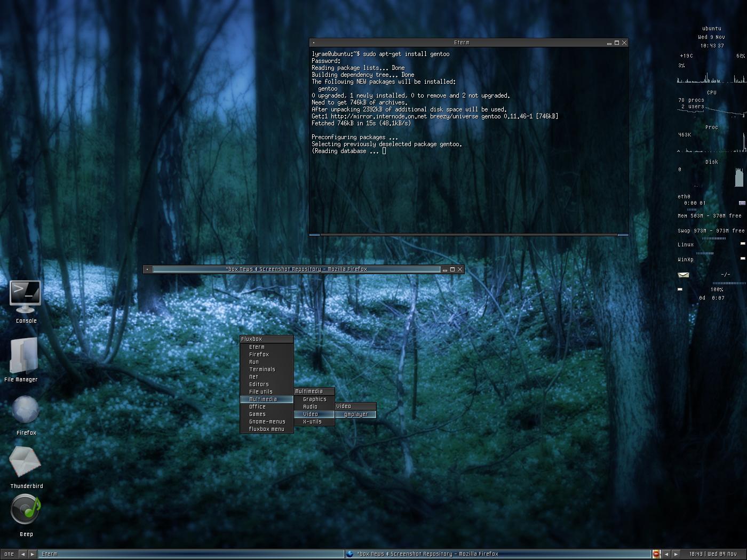Expand the Multimedia submenu entry
The width and height of the screenshot is (747, 560).
coord(267,399)
